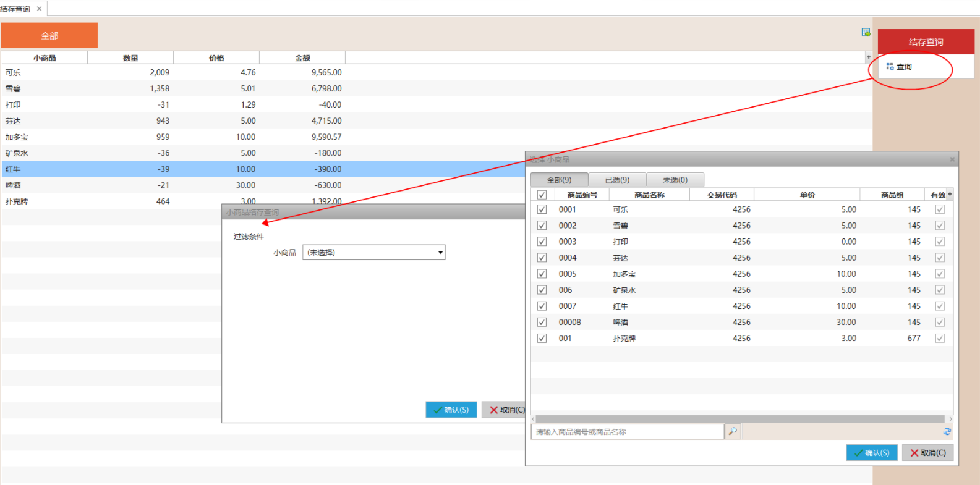Viewport: 980px width, 485px height.
Task: Uncheck the checkbox for 红牛 row 0007
Action: click(542, 306)
